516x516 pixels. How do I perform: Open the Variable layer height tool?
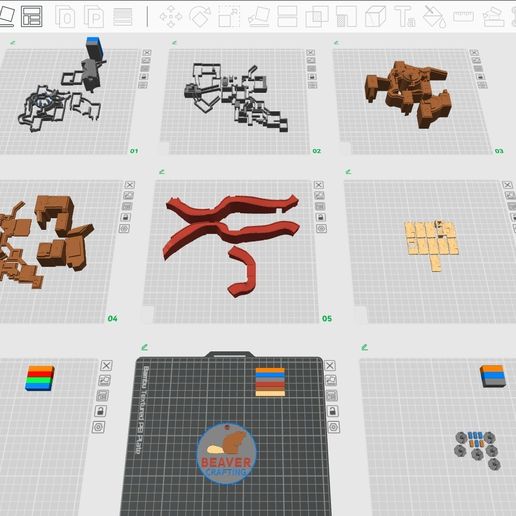(x=123, y=17)
